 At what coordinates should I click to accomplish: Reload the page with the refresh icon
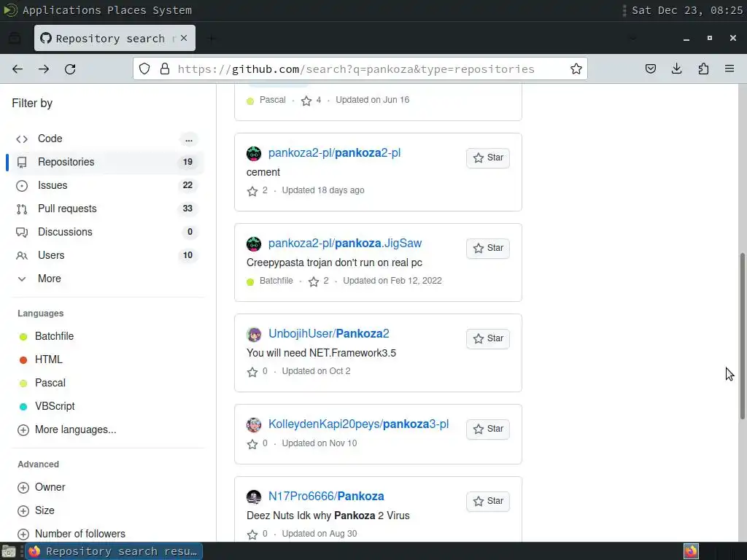tap(70, 69)
